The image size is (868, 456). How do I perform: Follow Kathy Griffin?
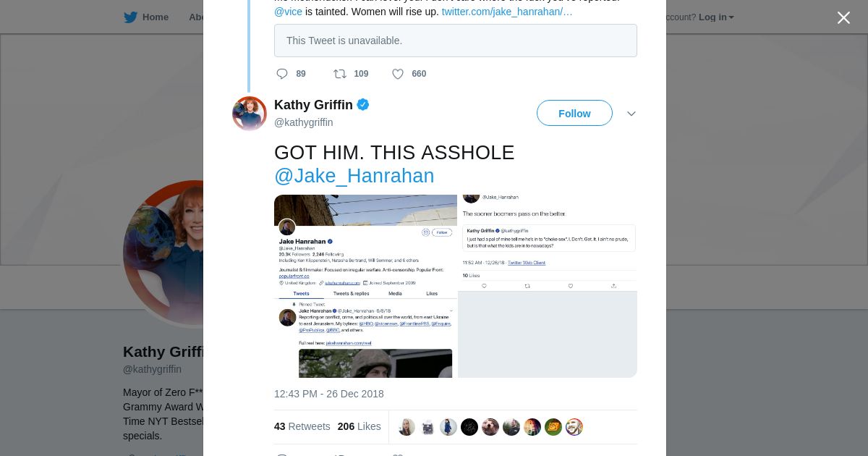[574, 114]
